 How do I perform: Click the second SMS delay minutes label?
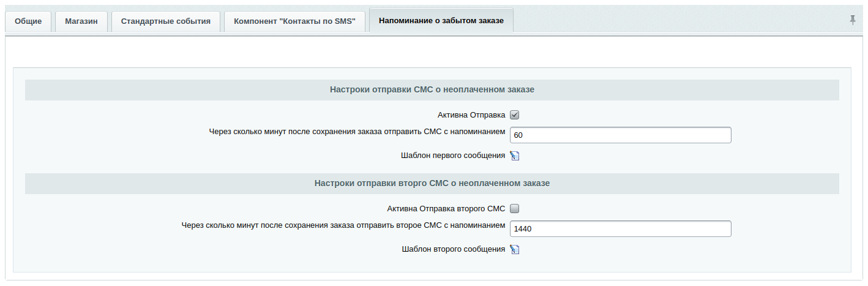343,225
